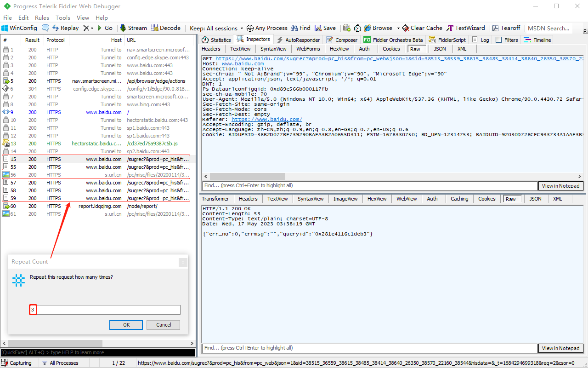Select the request HexView inspector tab
This screenshot has height=368, width=588.
[339, 49]
